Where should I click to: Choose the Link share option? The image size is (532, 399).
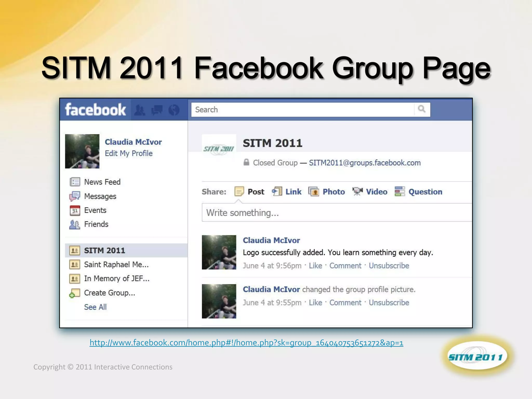[293, 192]
